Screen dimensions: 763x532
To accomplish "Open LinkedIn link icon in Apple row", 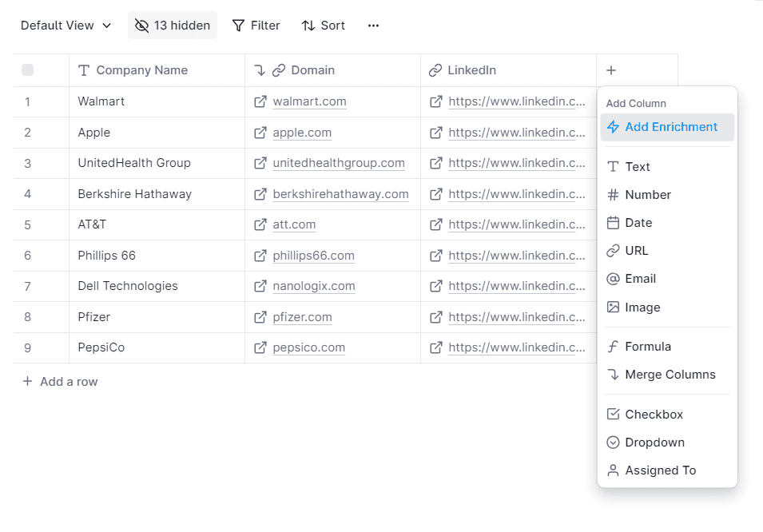I will [435, 133].
